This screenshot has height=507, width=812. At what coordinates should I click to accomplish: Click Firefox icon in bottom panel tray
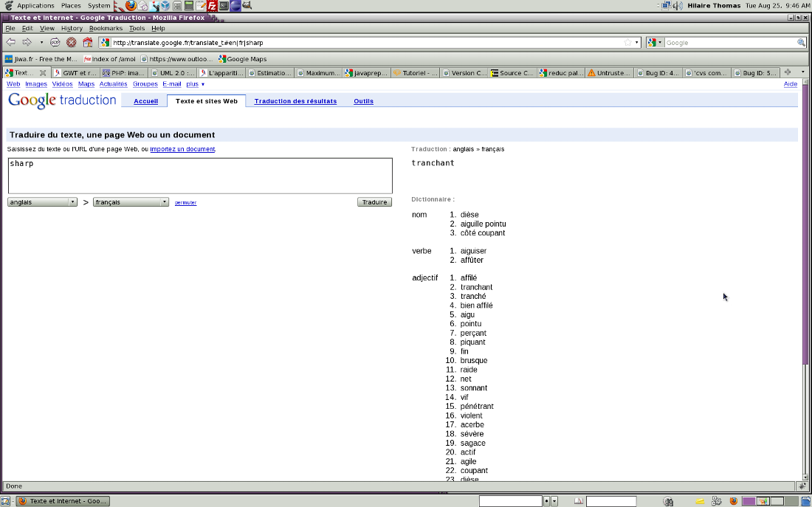click(733, 501)
